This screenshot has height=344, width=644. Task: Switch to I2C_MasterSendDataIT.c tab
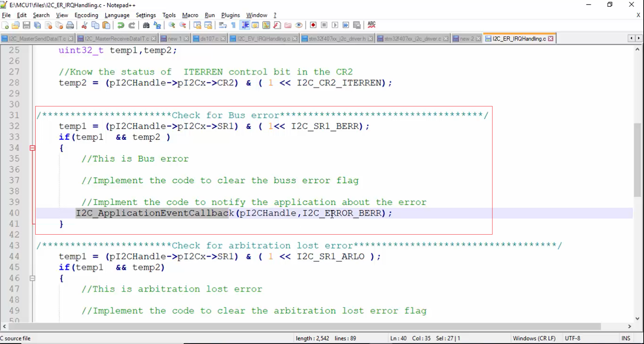click(37, 39)
